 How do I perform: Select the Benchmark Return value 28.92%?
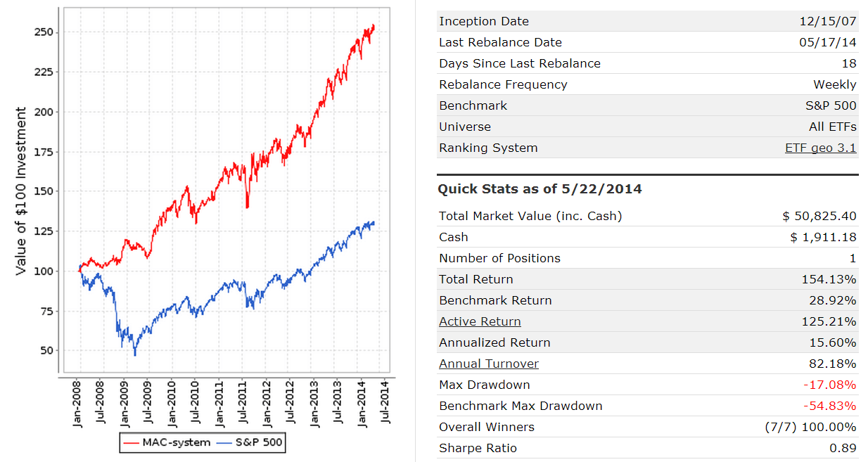coord(833,300)
